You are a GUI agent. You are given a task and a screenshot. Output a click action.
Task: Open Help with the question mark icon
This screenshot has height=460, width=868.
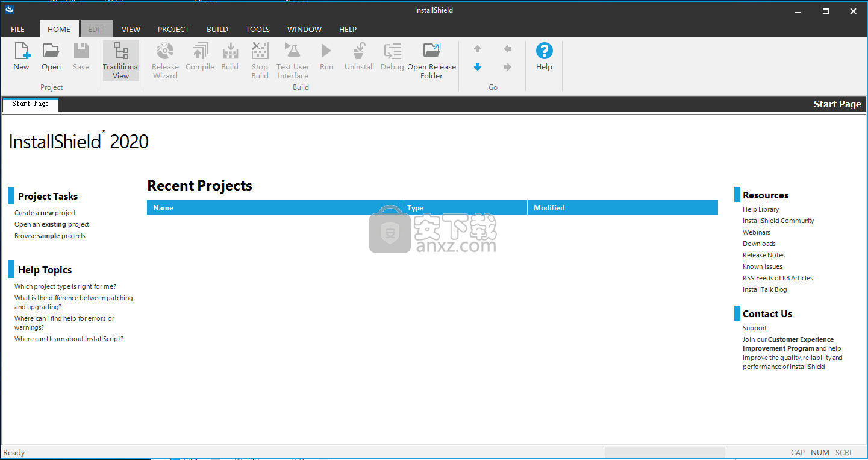point(545,51)
